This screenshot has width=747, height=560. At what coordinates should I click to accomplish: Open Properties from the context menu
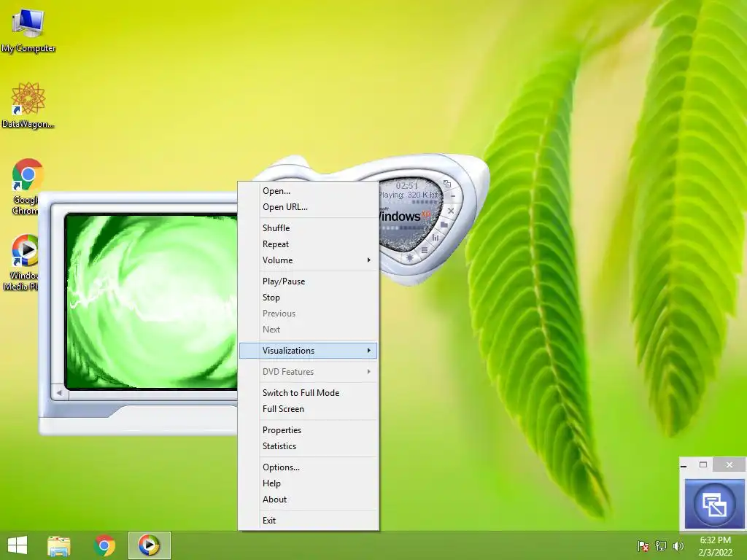click(x=309, y=430)
